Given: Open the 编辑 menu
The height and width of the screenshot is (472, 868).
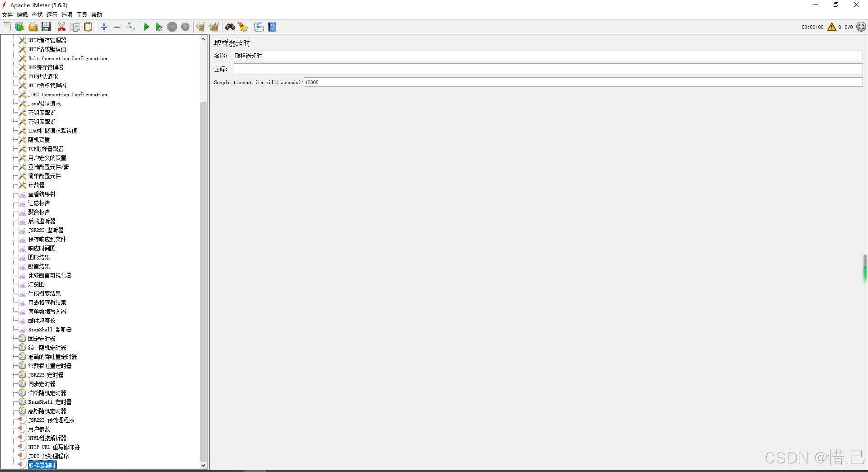Looking at the screenshot, I should point(22,15).
